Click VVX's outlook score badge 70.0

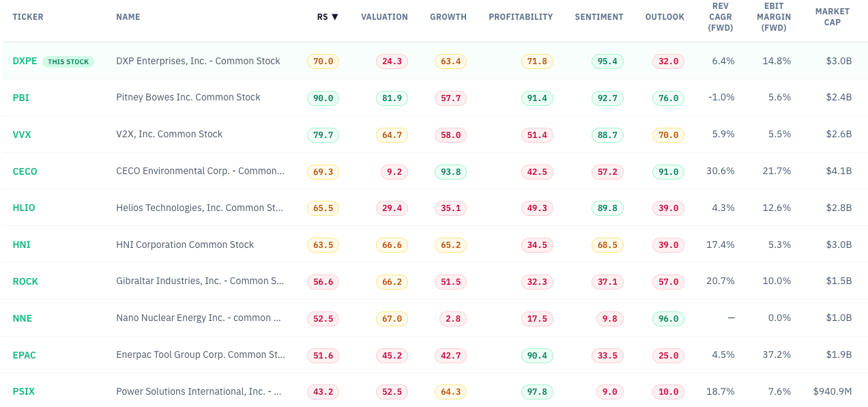[668, 135]
